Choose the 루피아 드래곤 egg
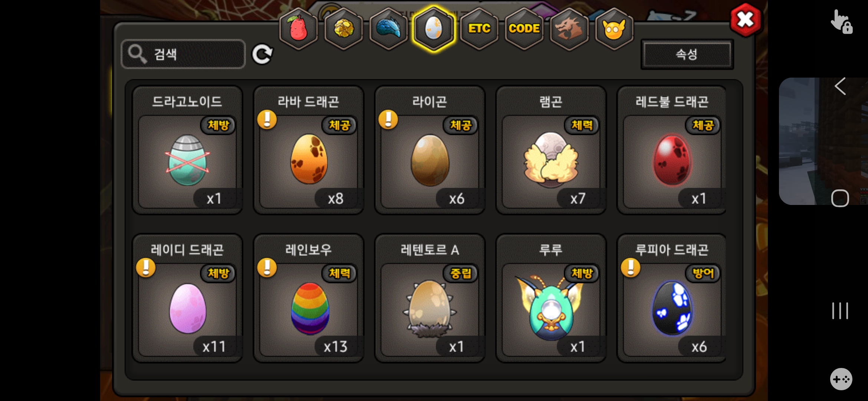The width and height of the screenshot is (868, 401). (x=672, y=298)
